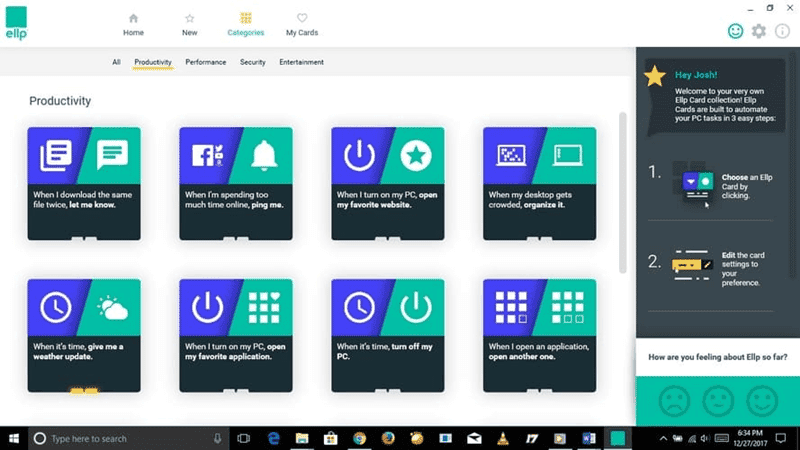Click the 'Hey Josh!' greeting text
This screenshot has width=800, height=450.
tap(696, 75)
